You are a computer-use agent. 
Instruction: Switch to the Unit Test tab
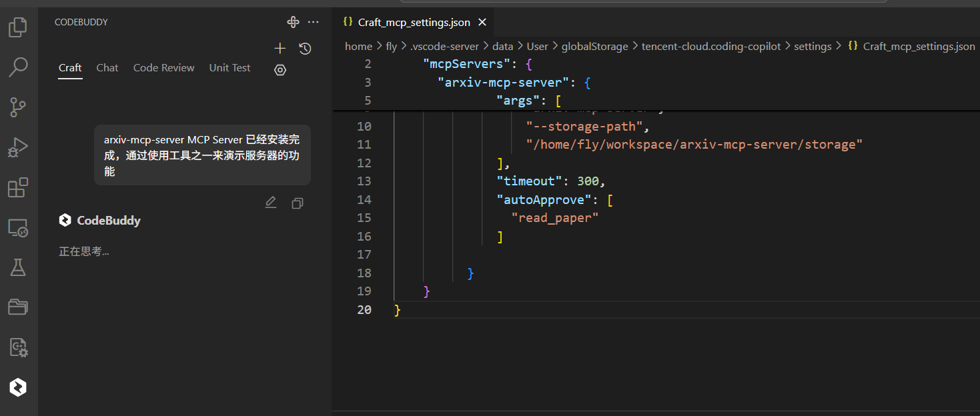coord(229,68)
